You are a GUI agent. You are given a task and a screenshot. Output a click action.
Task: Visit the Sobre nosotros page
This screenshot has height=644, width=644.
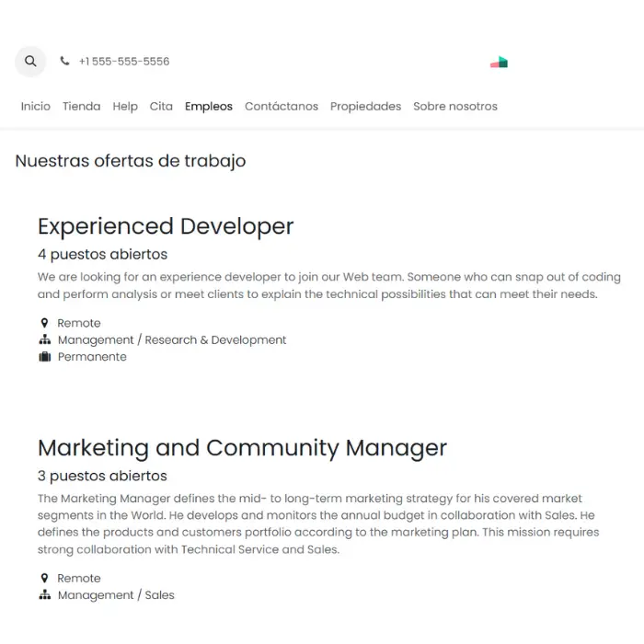[454, 107]
